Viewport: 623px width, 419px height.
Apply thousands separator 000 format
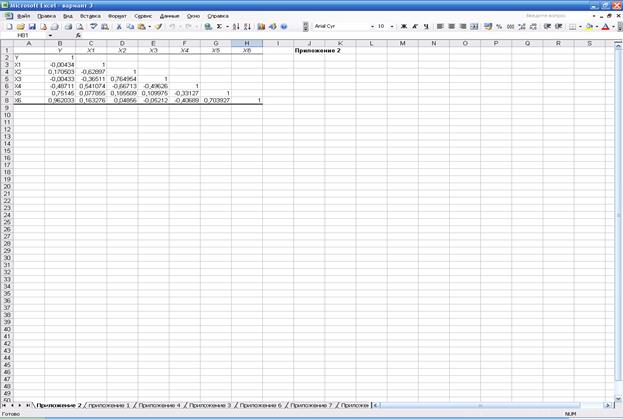tap(511, 26)
